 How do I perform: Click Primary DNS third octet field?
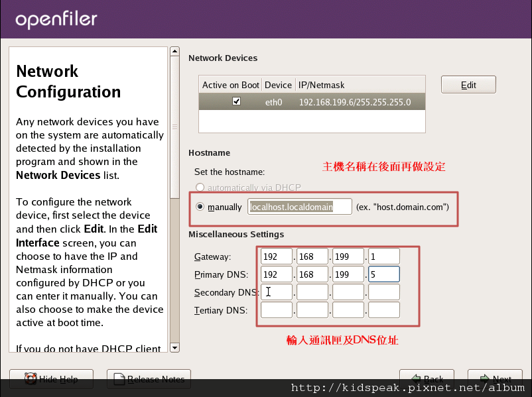348,274
